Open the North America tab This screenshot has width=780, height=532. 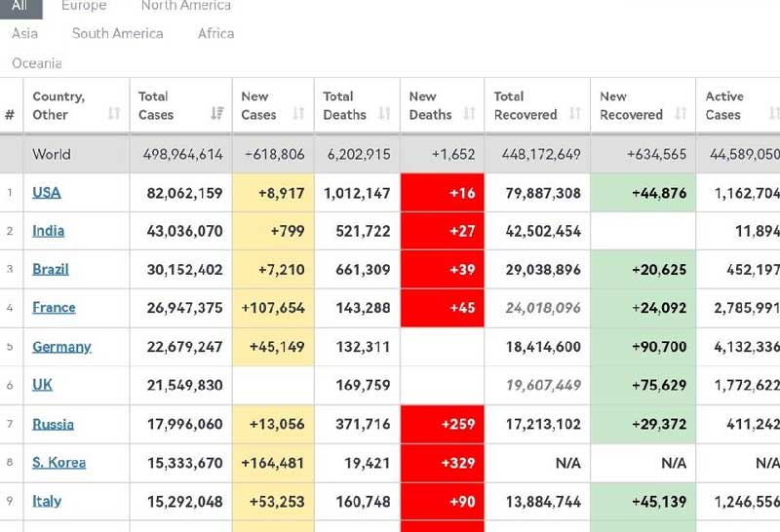(185, 6)
